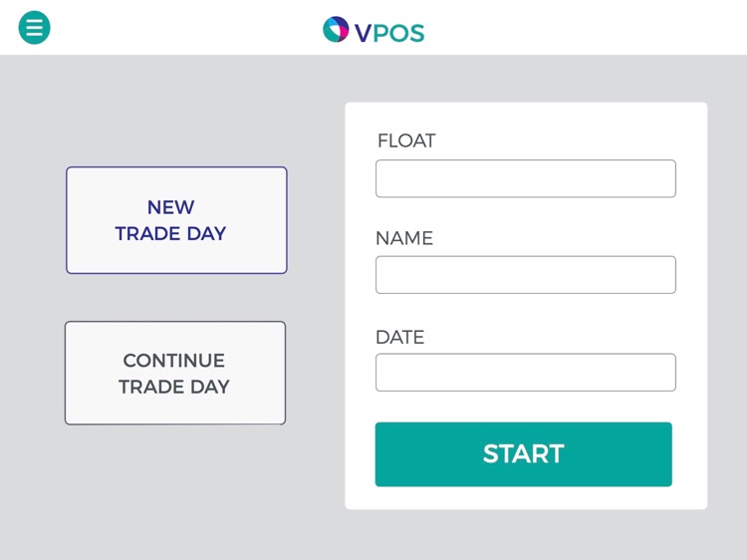Activate the DATE input field
The width and height of the screenshot is (747, 560).
(x=525, y=373)
